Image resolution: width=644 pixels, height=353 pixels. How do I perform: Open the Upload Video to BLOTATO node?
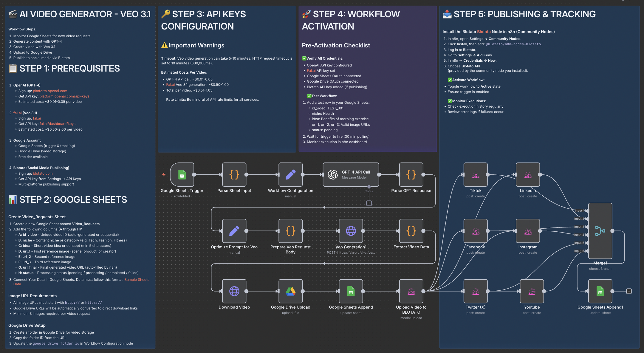pyautogui.click(x=411, y=291)
